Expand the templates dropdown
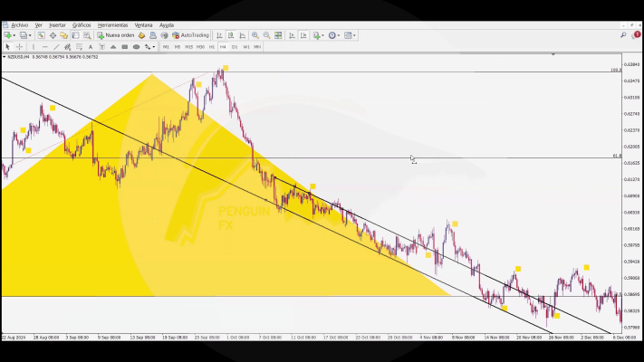Screen dimensions: 644x362 click(x=350, y=35)
